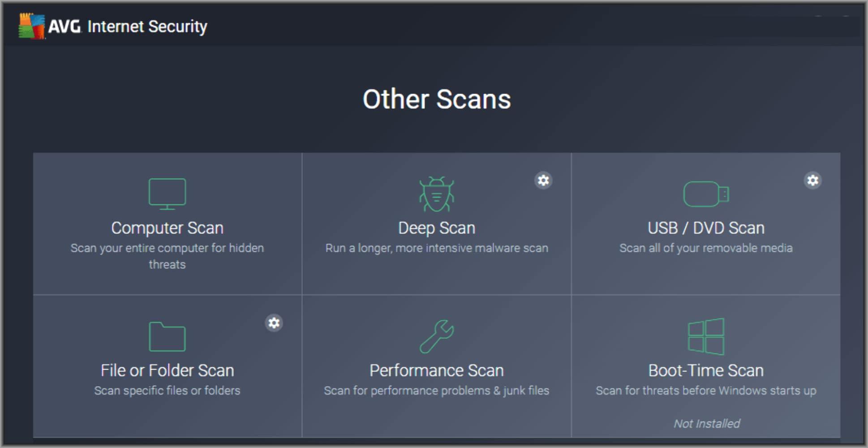Open File or Folder Scan settings gear
Image resolution: width=868 pixels, height=448 pixels.
tap(274, 323)
